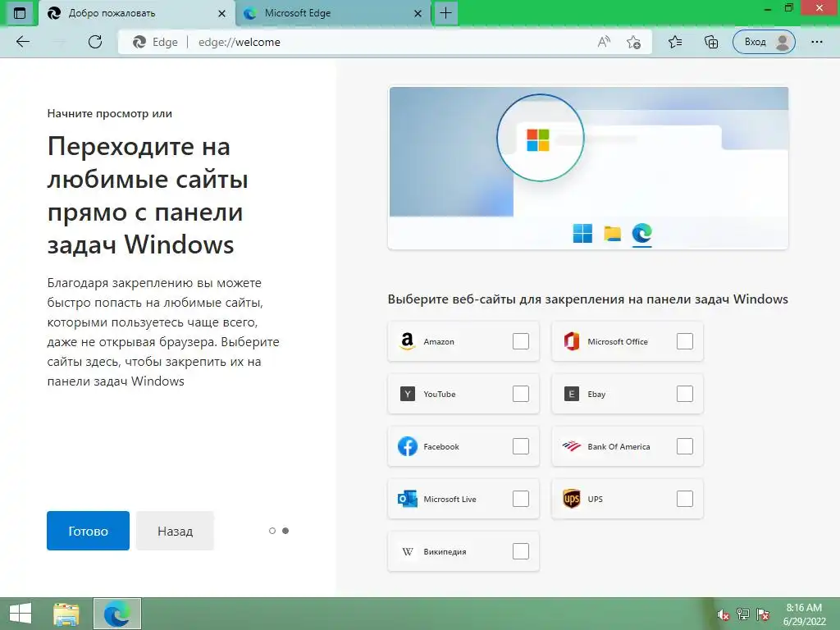
Task: Click the UPS shield icon
Action: pyautogui.click(x=572, y=499)
